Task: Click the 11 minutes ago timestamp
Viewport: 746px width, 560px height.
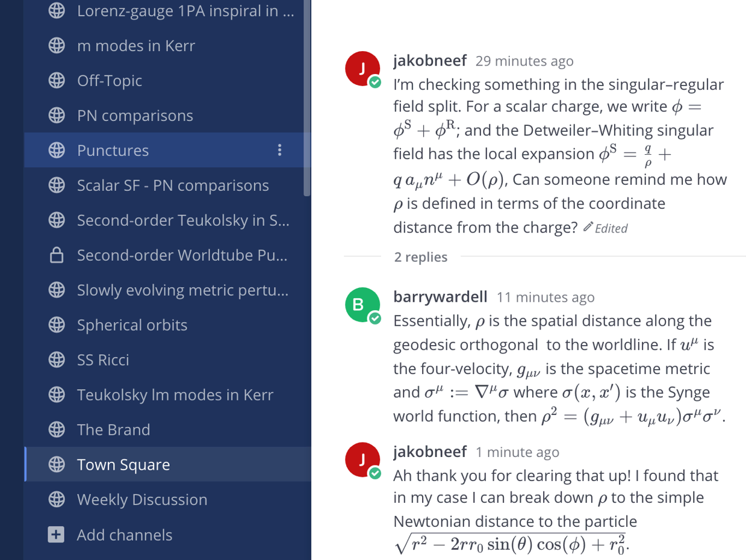Action: coord(545,297)
